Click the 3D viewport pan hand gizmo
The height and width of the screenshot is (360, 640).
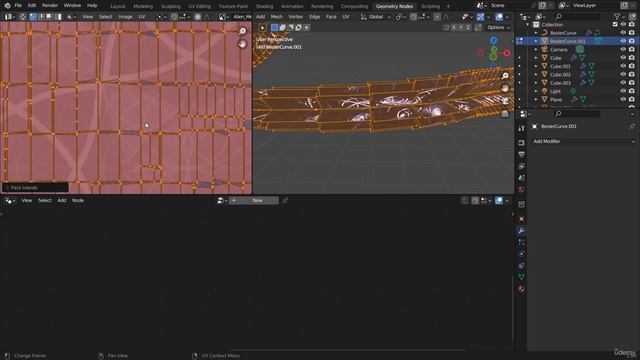click(505, 88)
